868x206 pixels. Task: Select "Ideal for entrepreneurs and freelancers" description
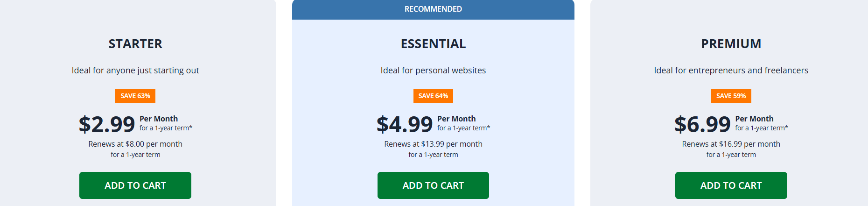(731, 71)
